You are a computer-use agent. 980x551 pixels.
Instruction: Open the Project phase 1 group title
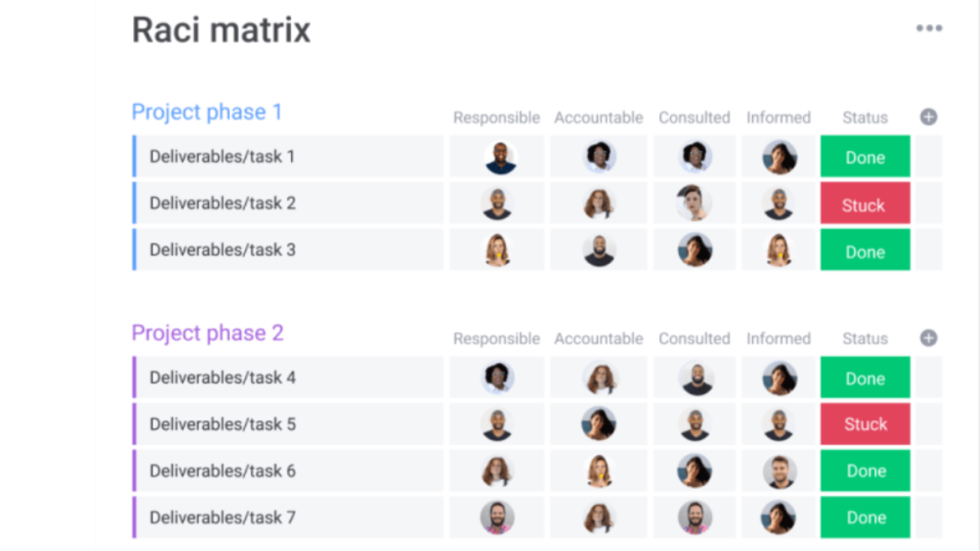(x=207, y=112)
